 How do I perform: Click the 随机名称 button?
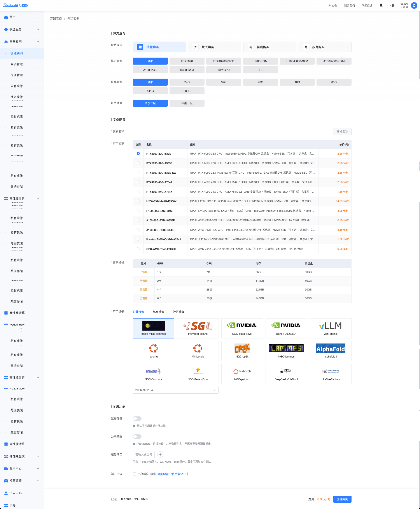click(x=342, y=132)
